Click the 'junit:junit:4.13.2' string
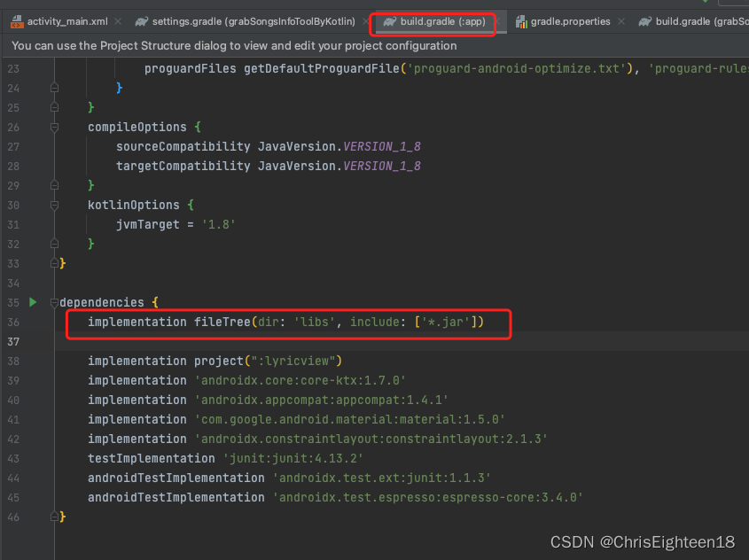The width and height of the screenshot is (749, 560). (x=293, y=459)
